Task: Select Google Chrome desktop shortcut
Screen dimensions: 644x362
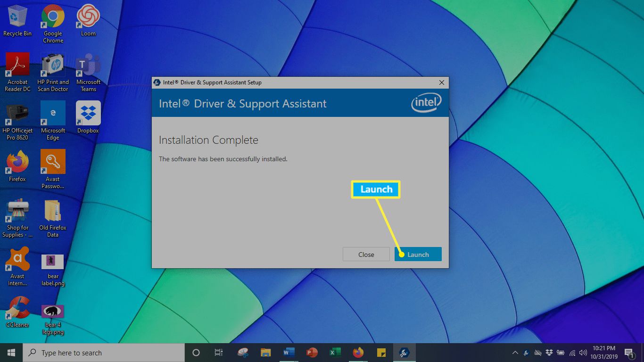Action: pos(53,24)
